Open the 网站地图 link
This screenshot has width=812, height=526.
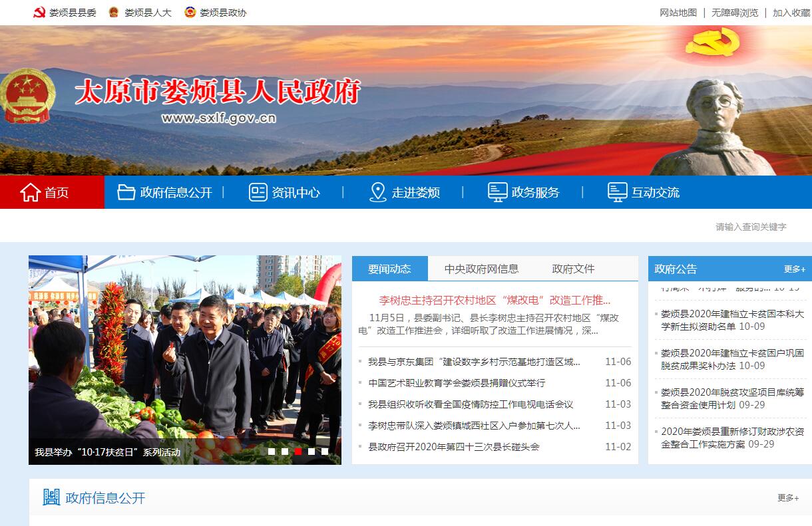(x=678, y=13)
